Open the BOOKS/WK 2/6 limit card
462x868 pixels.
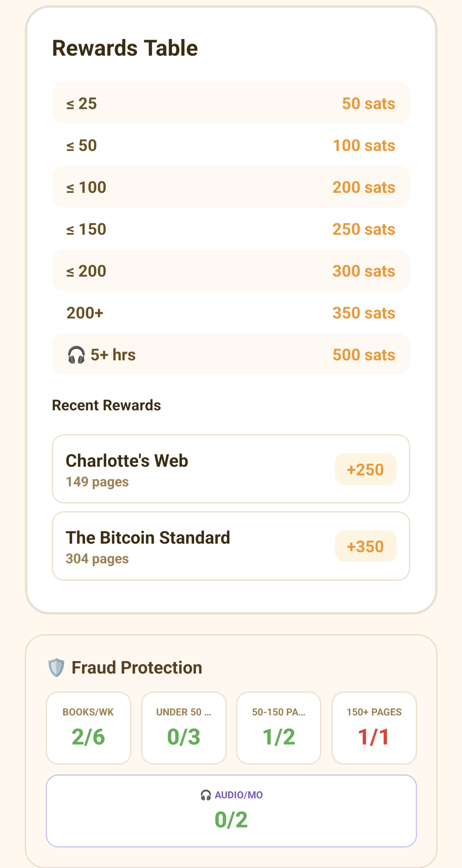click(x=89, y=728)
